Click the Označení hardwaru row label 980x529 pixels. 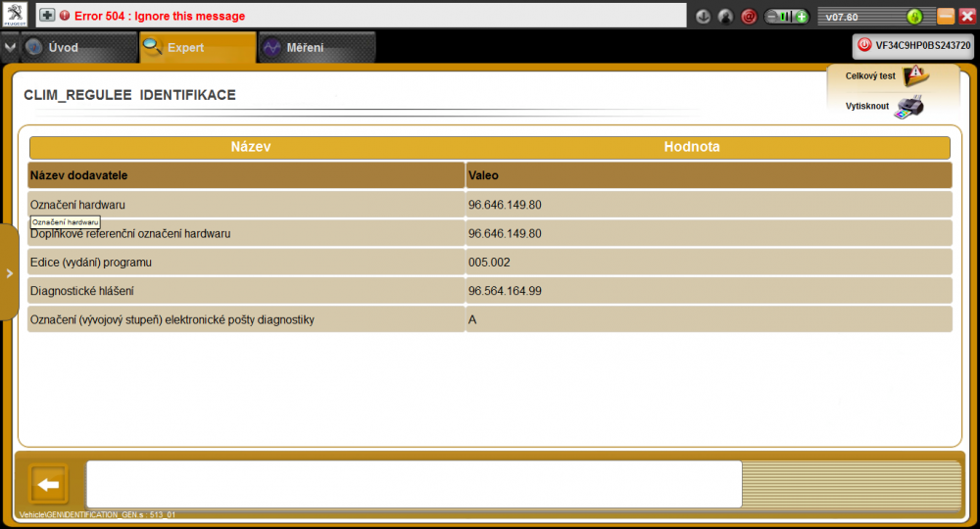tap(77, 205)
